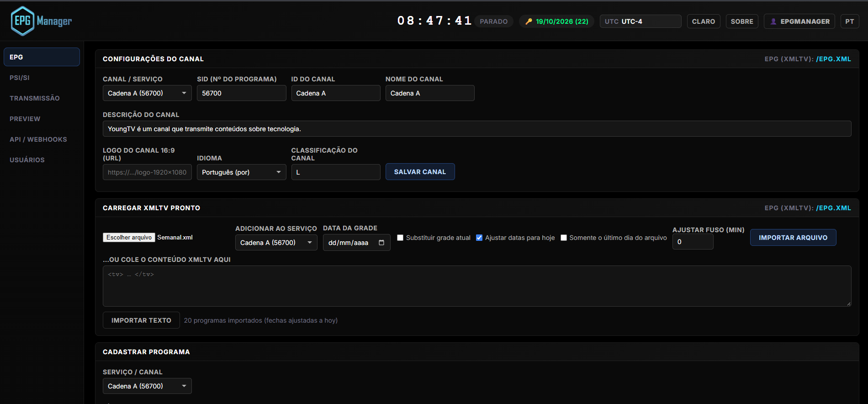Click the Logo do Canal URL field
The width and height of the screenshot is (868, 404).
click(147, 172)
